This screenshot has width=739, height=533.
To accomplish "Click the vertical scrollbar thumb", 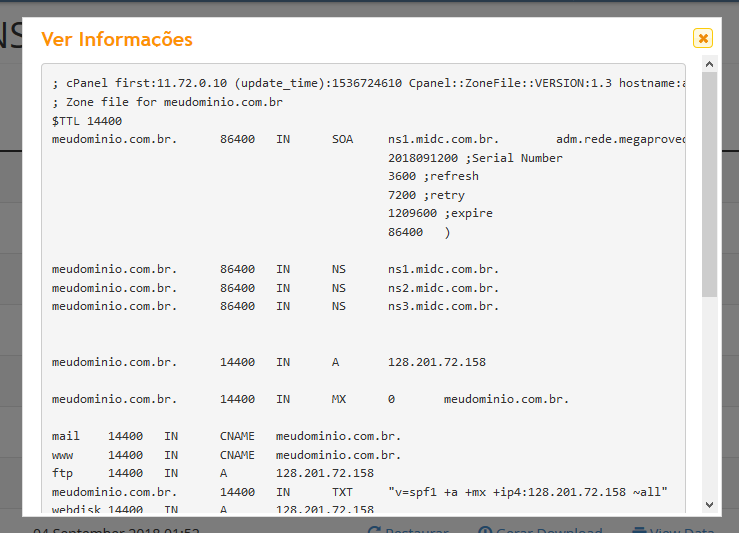I will pyautogui.click(x=709, y=185).
